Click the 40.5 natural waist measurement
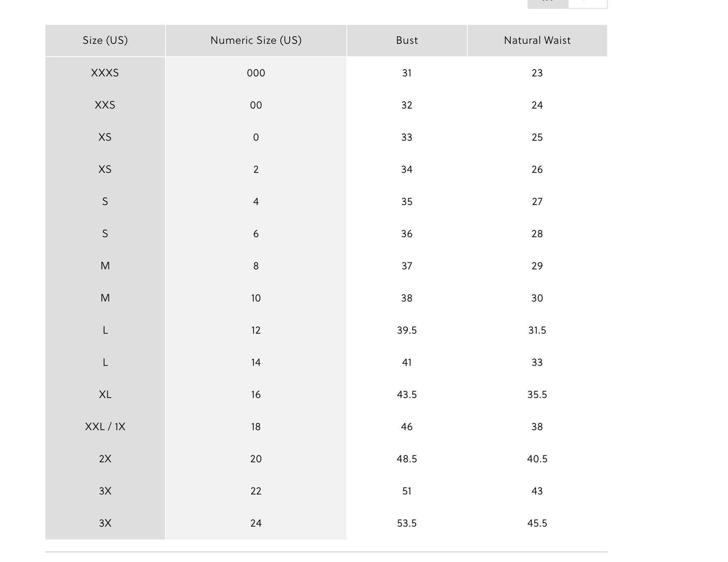728x562 pixels. pyautogui.click(x=537, y=459)
